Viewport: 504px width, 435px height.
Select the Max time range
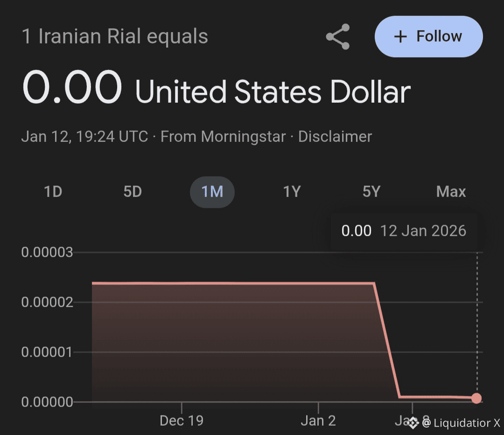pyautogui.click(x=451, y=192)
